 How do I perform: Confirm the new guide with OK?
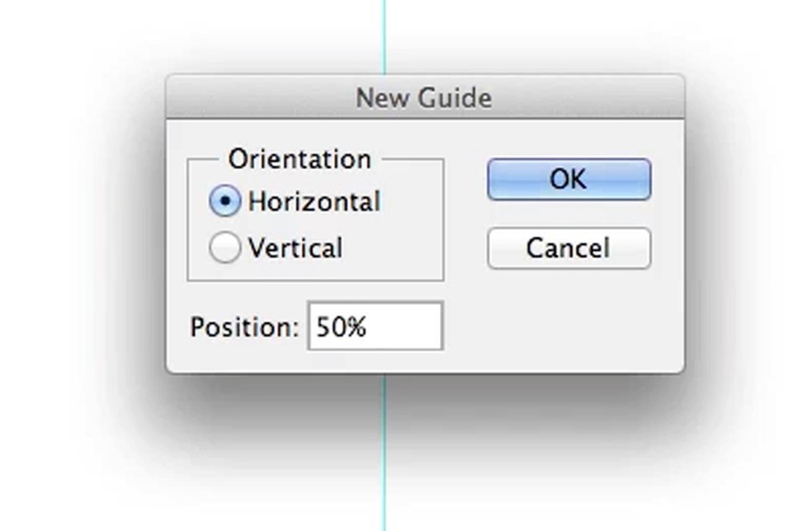569,180
